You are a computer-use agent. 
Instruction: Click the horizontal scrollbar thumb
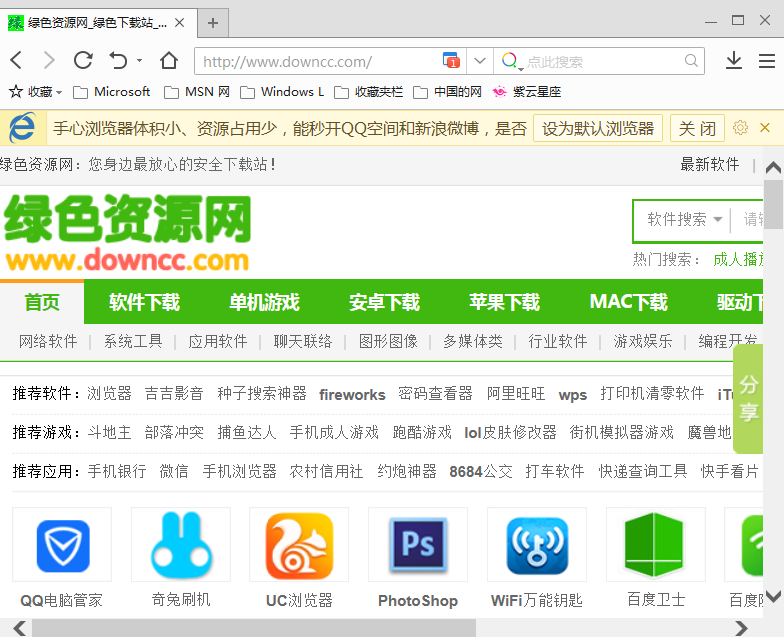tap(254, 628)
